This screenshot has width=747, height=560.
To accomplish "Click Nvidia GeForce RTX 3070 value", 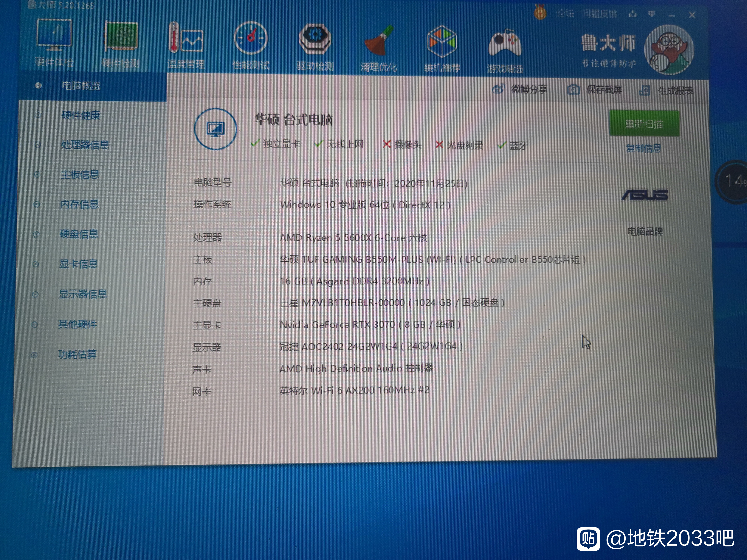I will point(370,325).
